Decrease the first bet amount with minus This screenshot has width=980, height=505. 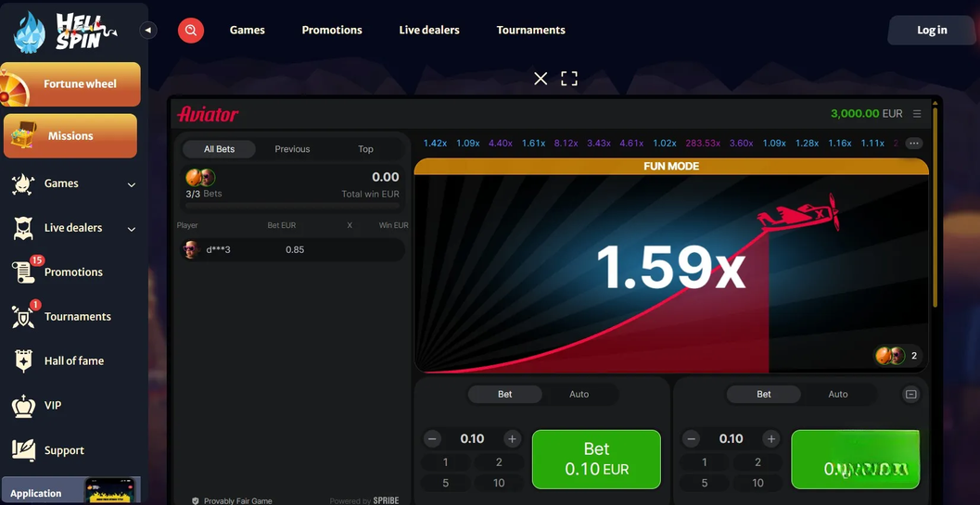point(432,439)
